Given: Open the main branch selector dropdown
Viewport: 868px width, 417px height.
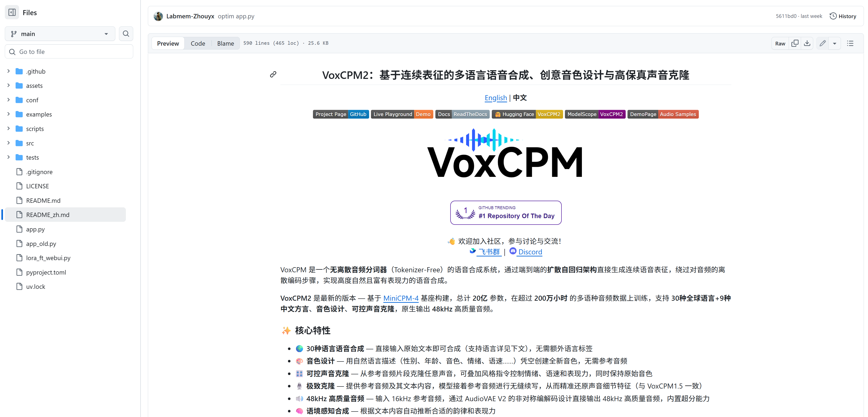Looking at the screenshot, I should point(60,34).
